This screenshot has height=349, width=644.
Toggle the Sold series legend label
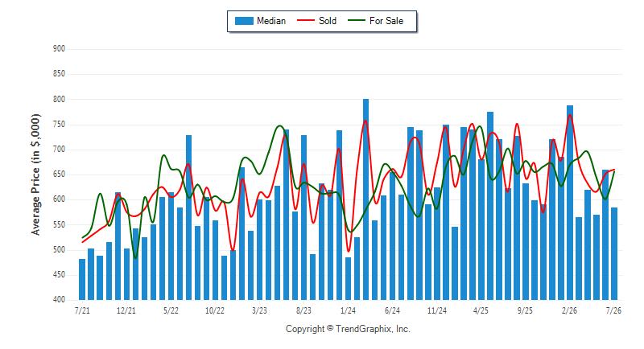tap(328, 21)
